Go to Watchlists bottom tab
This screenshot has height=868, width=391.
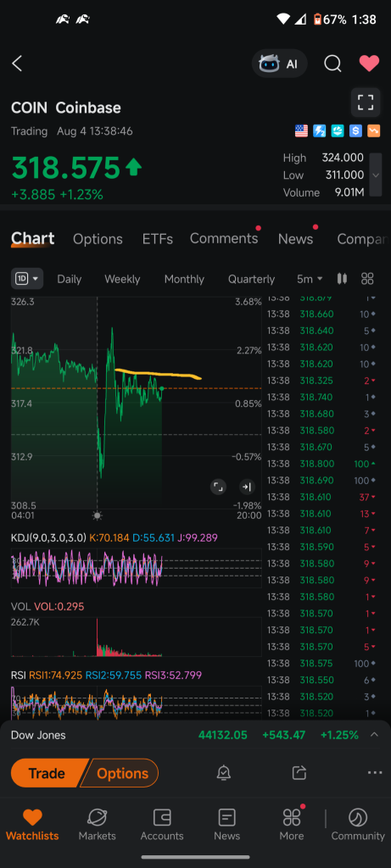[33, 825]
